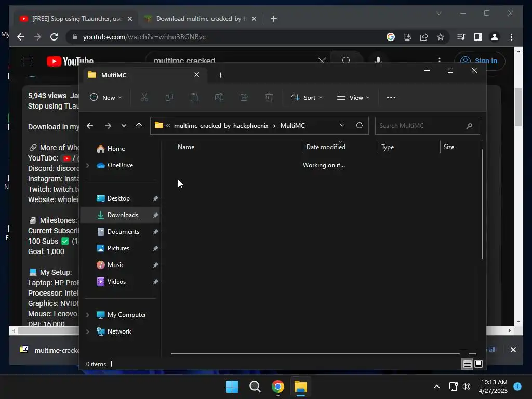This screenshot has height=399, width=532.
Task: Click Chrome address bar URL
Action: 144,37
